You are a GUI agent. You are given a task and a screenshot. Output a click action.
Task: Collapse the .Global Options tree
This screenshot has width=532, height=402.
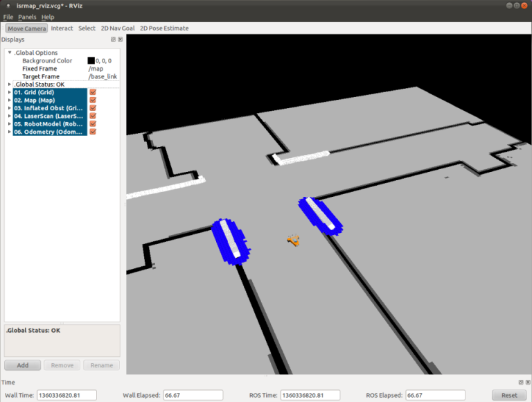pyautogui.click(x=10, y=53)
